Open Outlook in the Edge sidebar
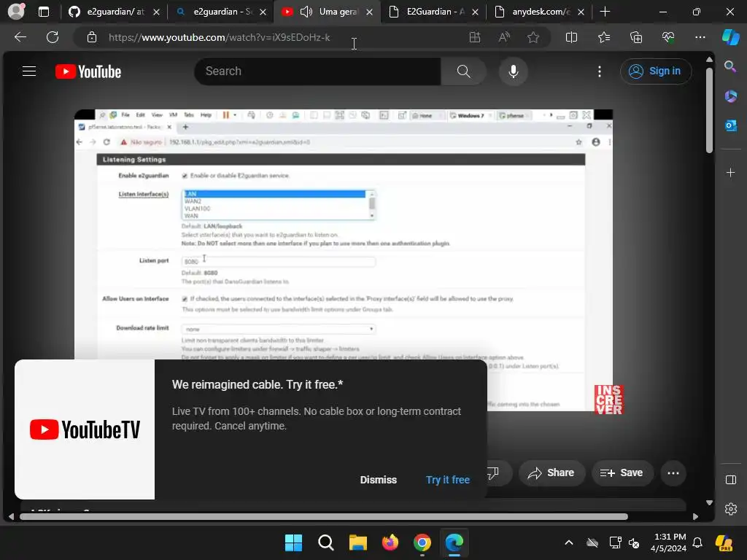The width and height of the screenshot is (747, 560). coord(730,125)
